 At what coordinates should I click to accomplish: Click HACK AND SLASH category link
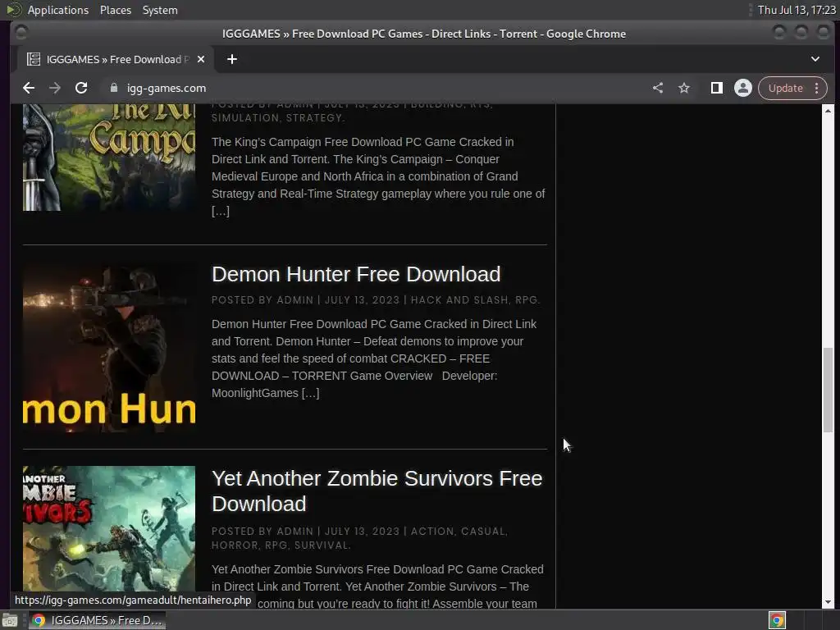tap(459, 300)
